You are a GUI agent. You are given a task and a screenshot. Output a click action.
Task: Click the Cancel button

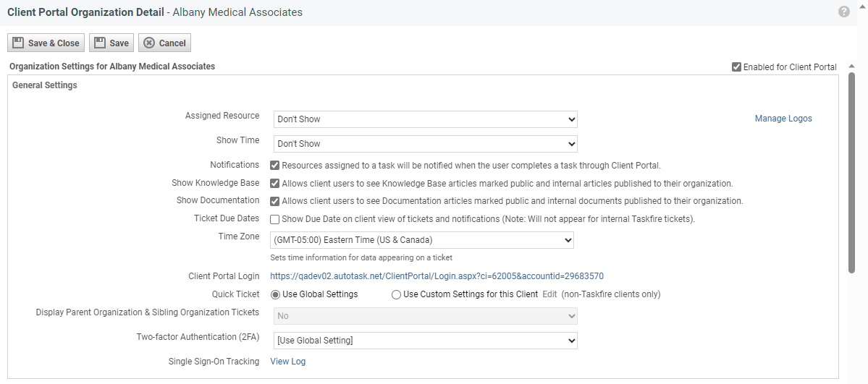pos(164,43)
